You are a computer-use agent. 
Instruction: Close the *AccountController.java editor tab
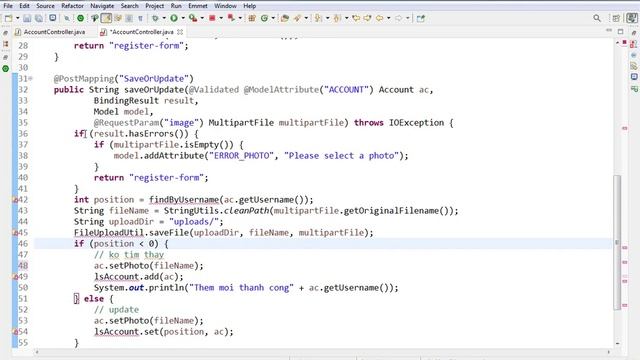click(x=180, y=31)
